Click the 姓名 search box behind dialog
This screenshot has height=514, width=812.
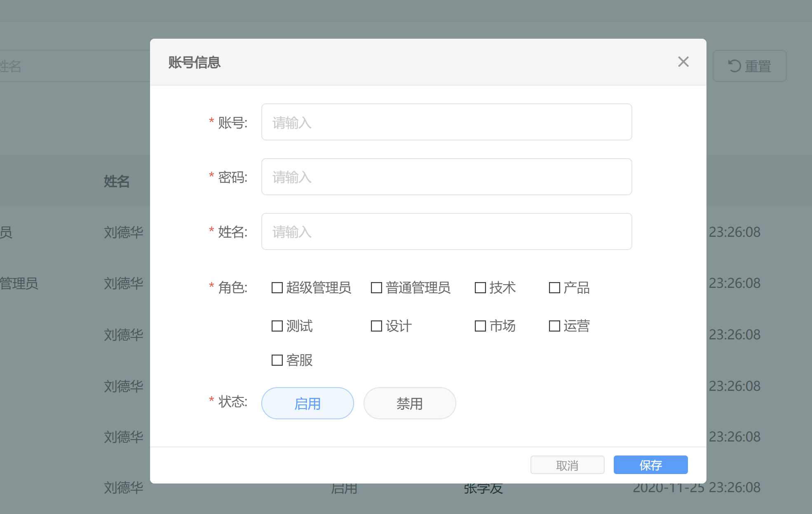(x=74, y=66)
